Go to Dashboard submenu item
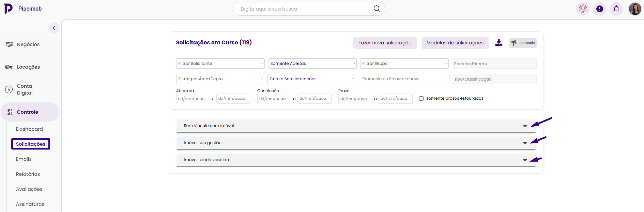Image resolution: width=644 pixels, height=212 pixels. coord(29,129)
